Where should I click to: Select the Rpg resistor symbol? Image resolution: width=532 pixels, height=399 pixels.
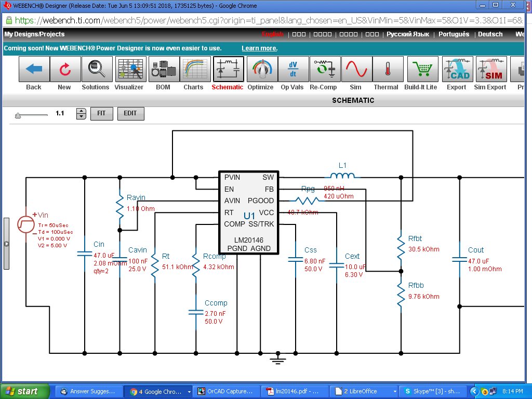307,201
